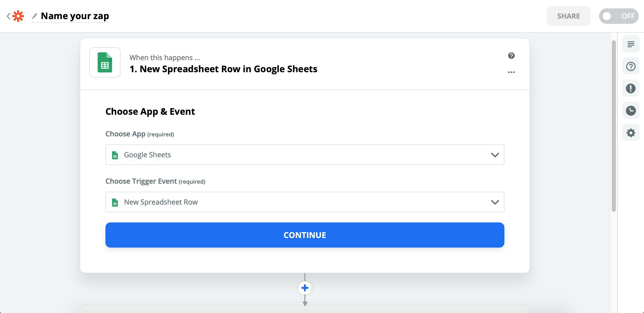644x313 pixels.
Task: Open the Choose App dropdown
Action: [305, 155]
